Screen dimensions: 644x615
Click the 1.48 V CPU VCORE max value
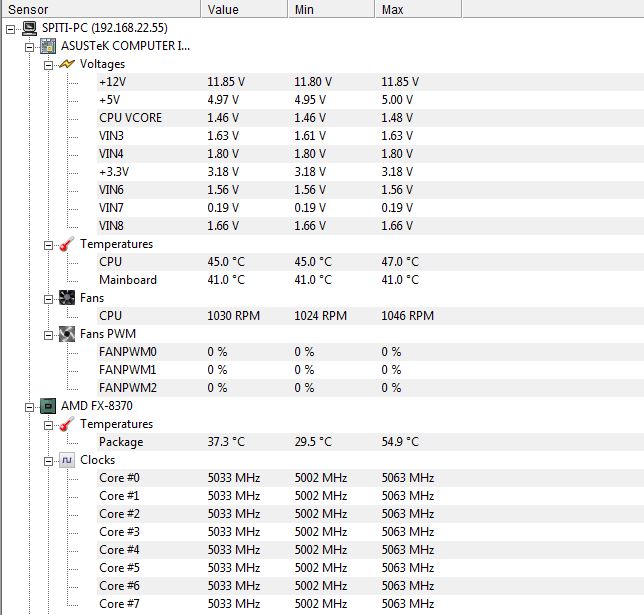[397, 118]
